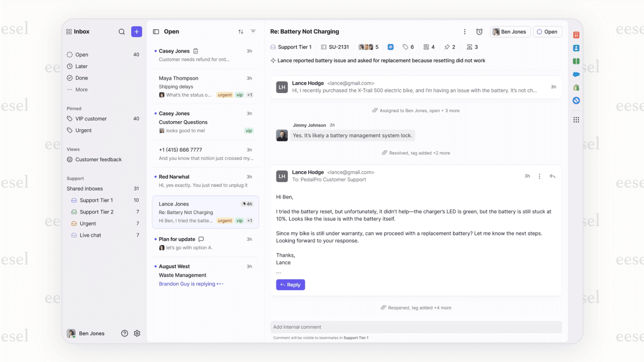Expand 'Resolved, tag added +2 more' activity

pos(416,153)
